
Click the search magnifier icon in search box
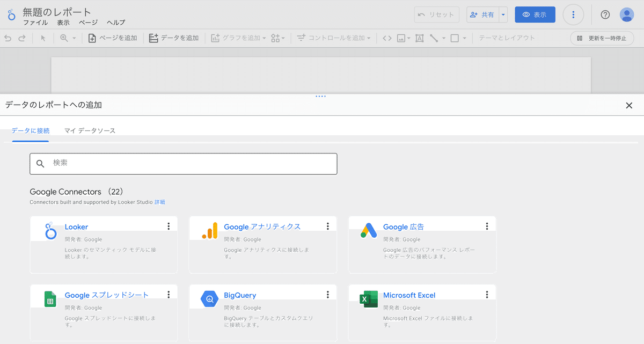pos(40,164)
